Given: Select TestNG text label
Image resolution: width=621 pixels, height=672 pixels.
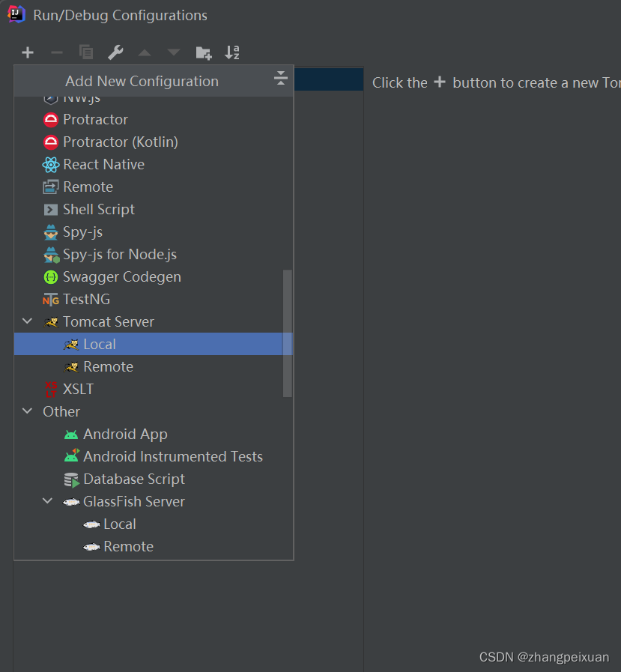Looking at the screenshot, I should (x=86, y=300).
